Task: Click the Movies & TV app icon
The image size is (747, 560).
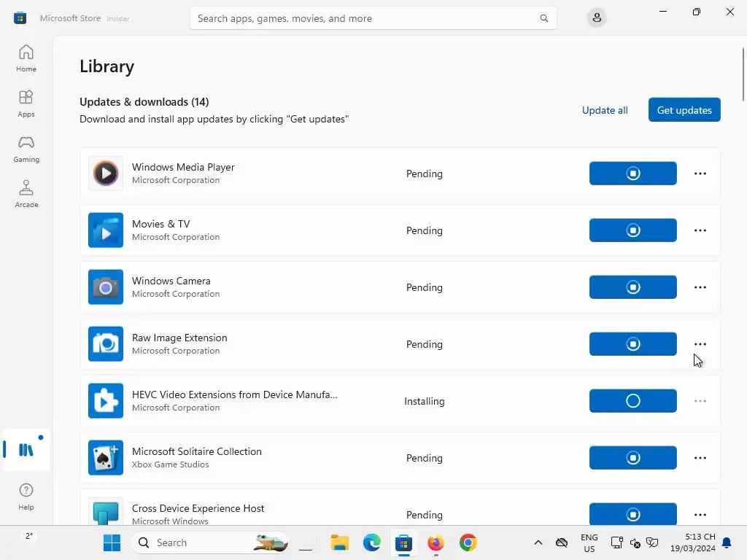Action: tap(106, 230)
